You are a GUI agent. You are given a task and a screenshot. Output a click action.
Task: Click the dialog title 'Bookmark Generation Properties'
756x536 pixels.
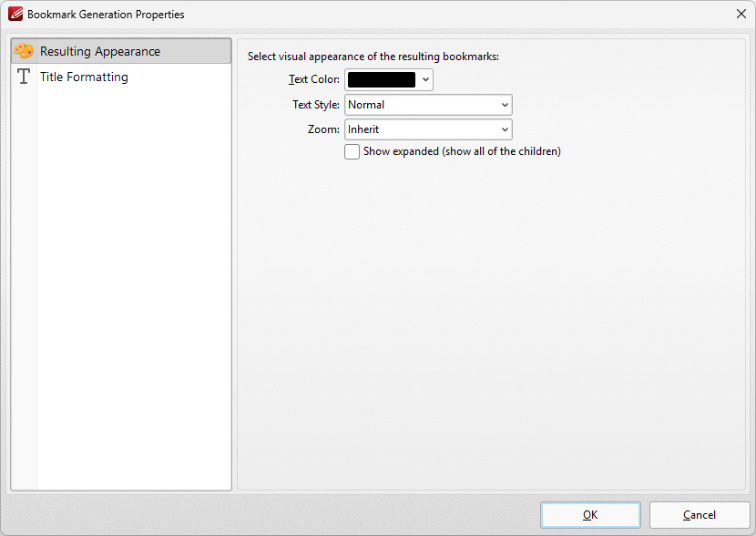tap(106, 15)
